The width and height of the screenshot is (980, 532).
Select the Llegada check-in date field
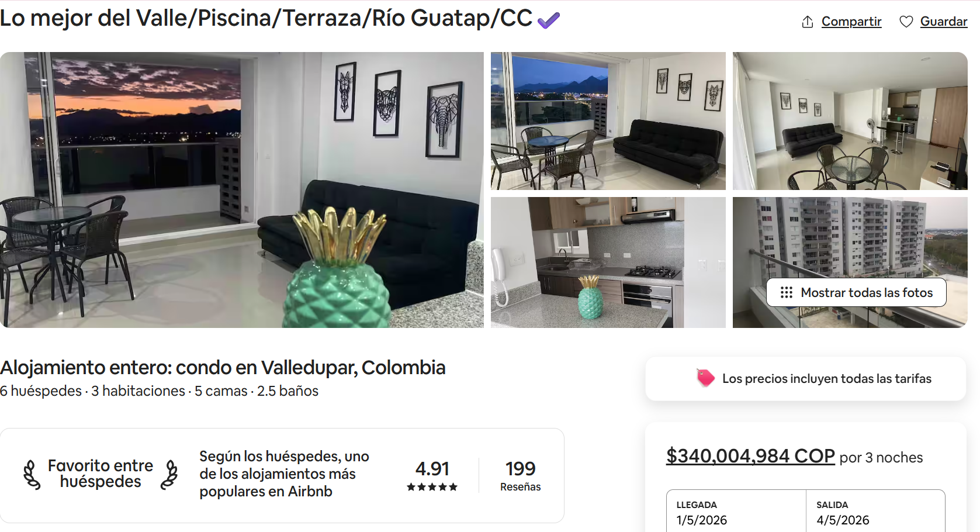(x=736, y=512)
